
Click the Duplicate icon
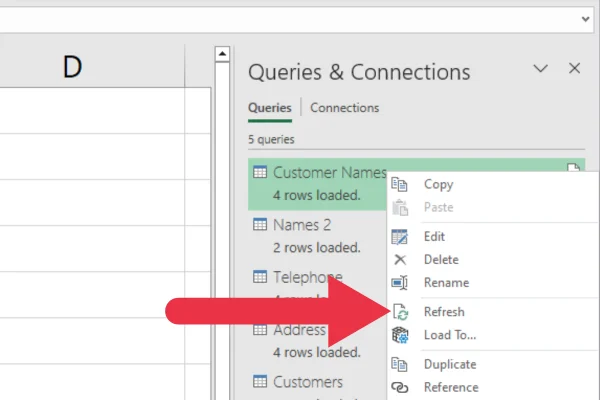coord(399,364)
